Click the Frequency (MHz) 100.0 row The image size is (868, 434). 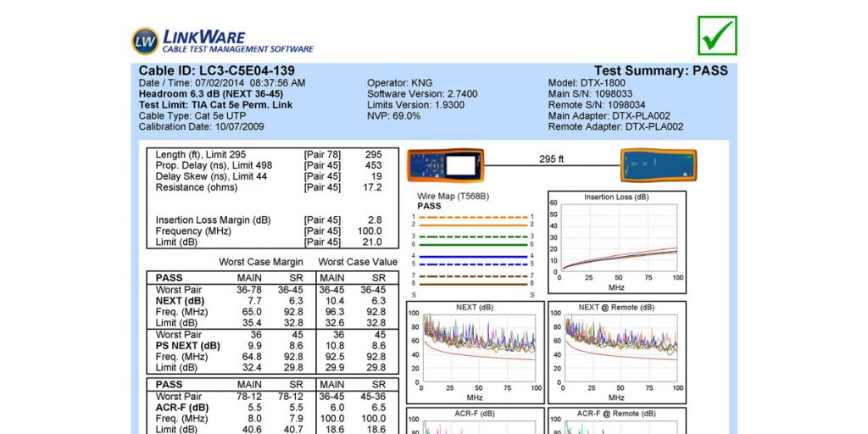(269, 231)
